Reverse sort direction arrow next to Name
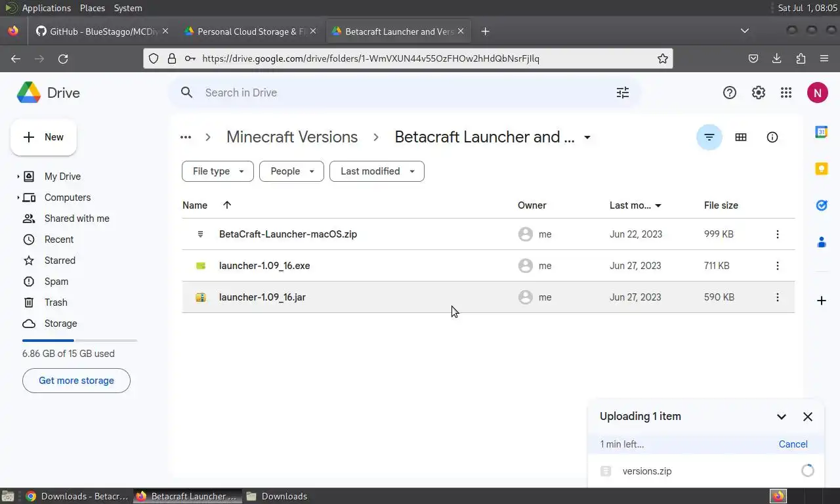This screenshot has height=504, width=840. coord(227,205)
